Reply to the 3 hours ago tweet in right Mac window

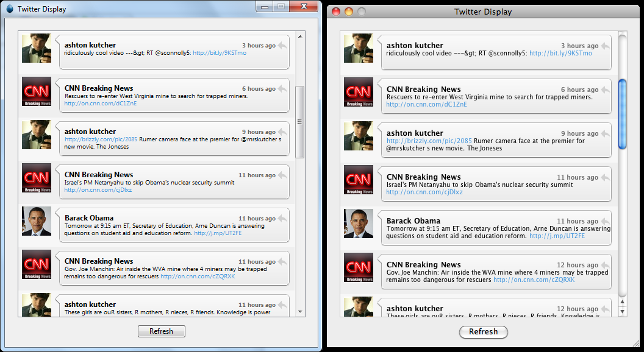tap(604, 46)
